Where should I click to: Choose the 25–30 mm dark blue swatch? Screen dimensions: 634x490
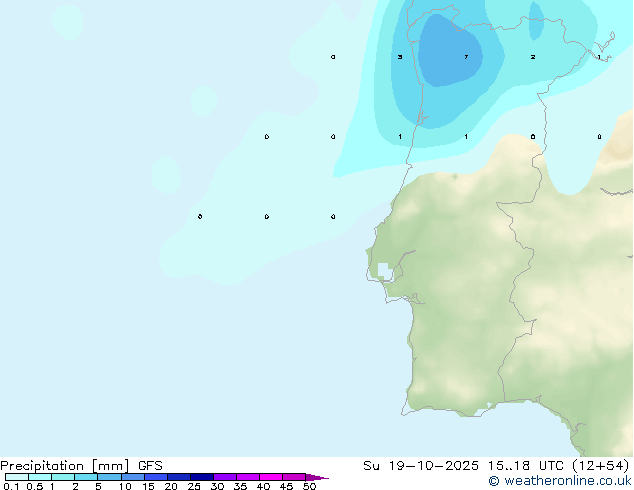pos(202,477)
